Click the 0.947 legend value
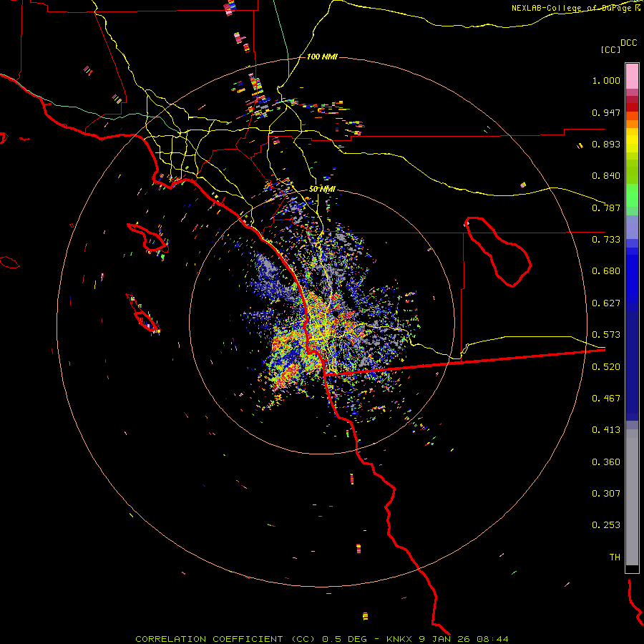The width and height of the screenshot is (644, 644). (606, 112)
